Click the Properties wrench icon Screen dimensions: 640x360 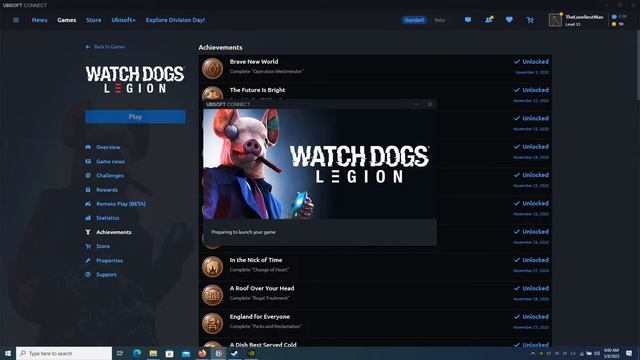point(88,260)
